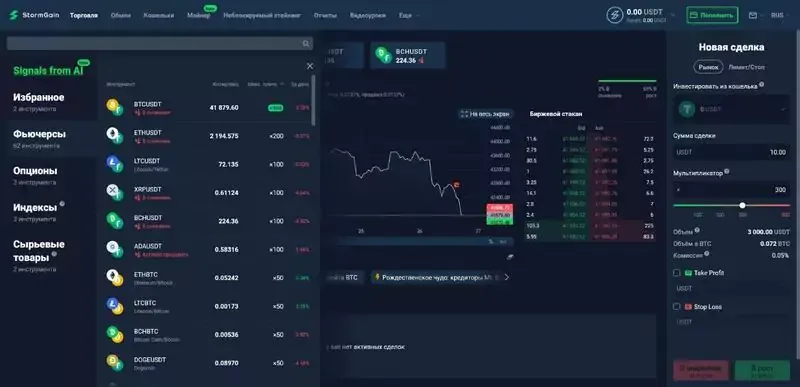Click the BTCUSDT coin pair icon
This screenshot has width=800, height=387.
(115, 108)
